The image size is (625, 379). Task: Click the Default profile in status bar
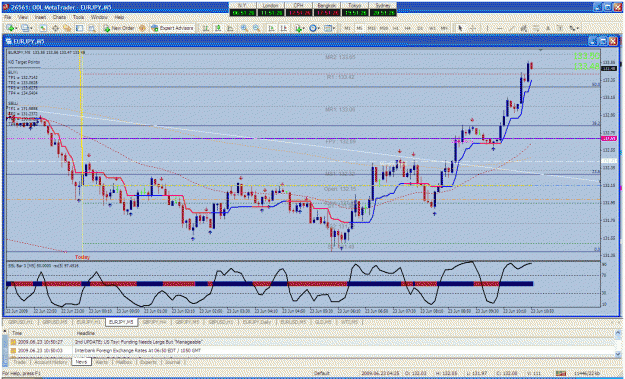tap(321, 373)
